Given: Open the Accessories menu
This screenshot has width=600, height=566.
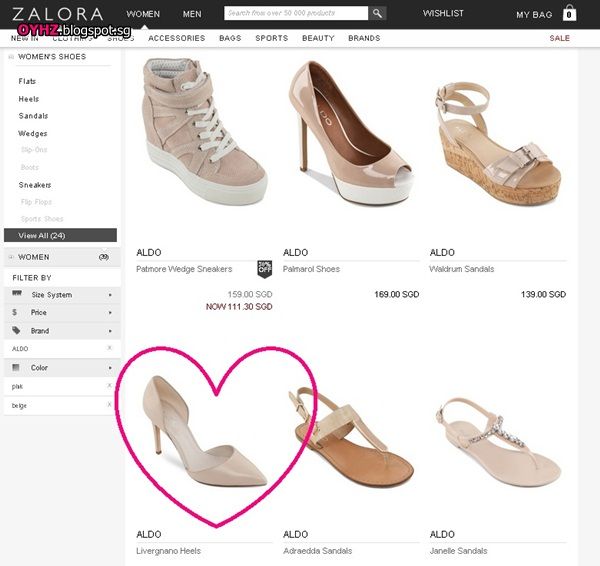Looking at the screenshot, I should pyautogui.click(x=177, y=38).
